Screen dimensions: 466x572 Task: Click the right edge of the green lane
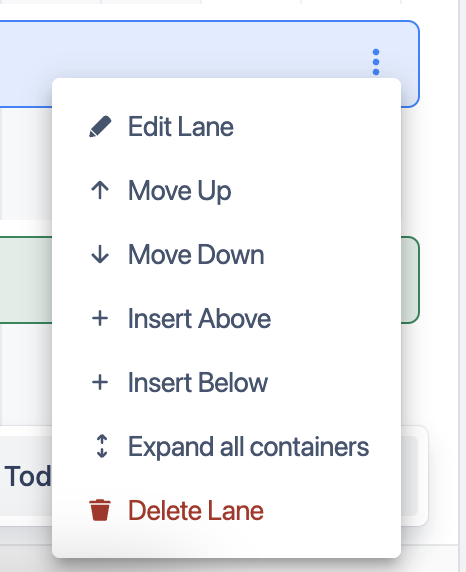pyautogui.click(x=410, y=280)
